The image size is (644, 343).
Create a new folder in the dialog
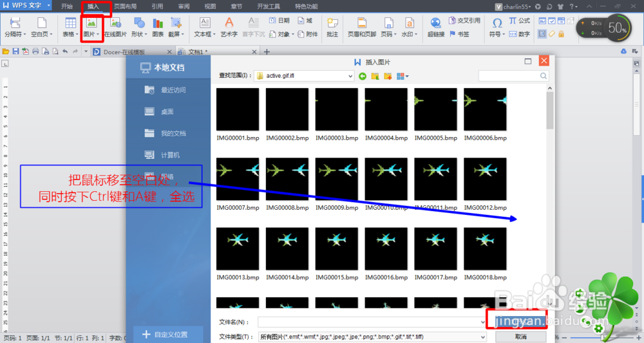388,76
